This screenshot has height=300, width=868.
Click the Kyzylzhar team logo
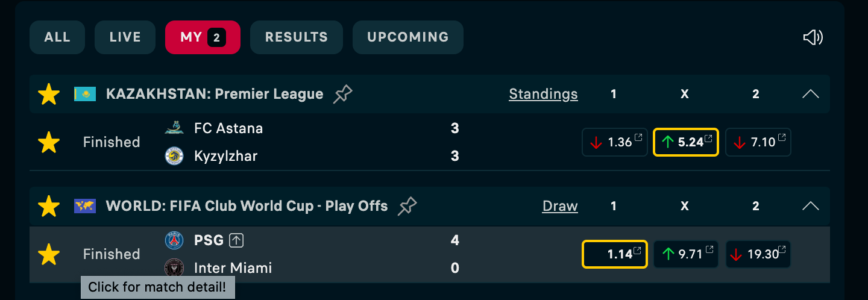[x=174, y=156]
